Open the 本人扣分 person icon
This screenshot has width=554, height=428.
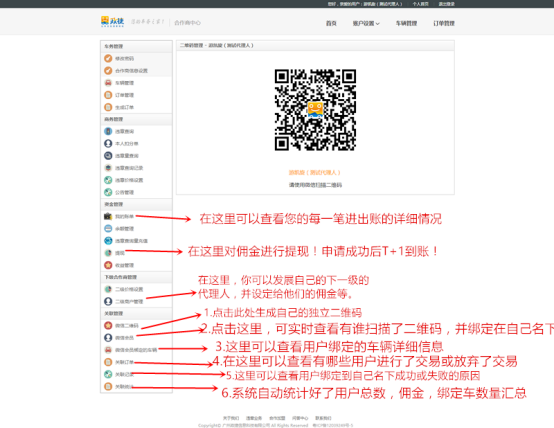(x=108, y=143)
